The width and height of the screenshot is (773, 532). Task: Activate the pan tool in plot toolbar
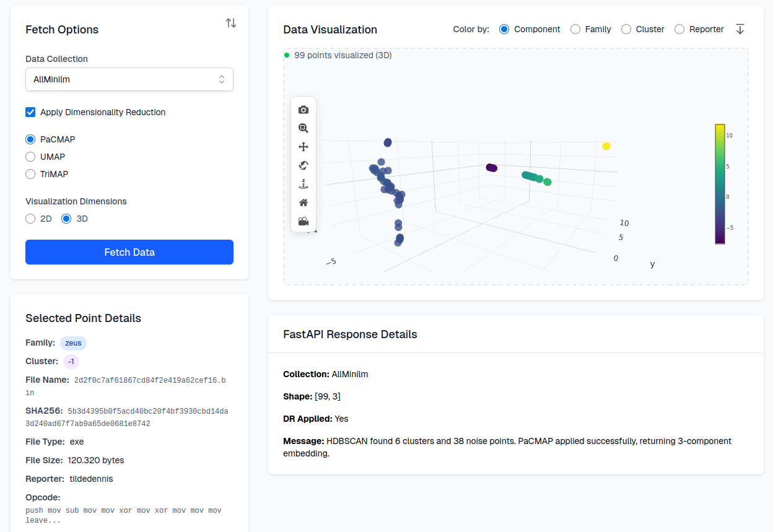(x=304, y=147)
